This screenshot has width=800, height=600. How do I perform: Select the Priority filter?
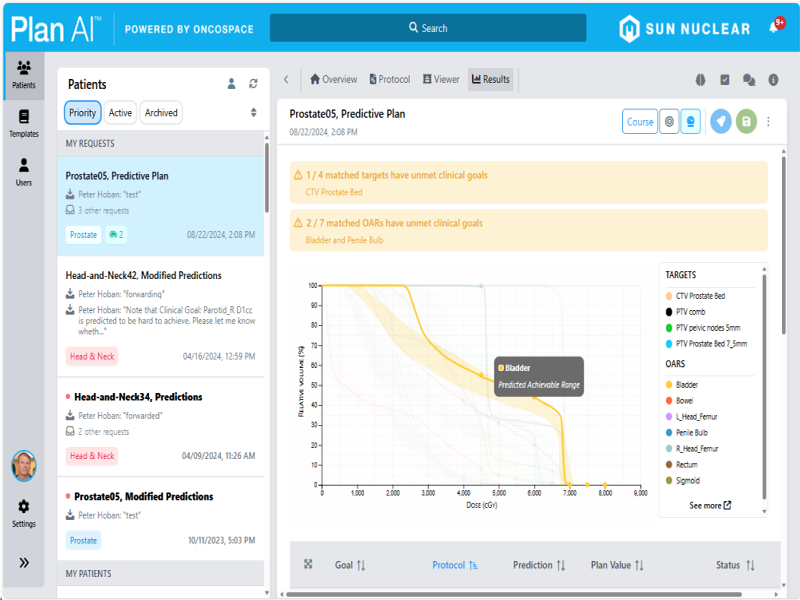pyautogui.click(x=82, y=113)
